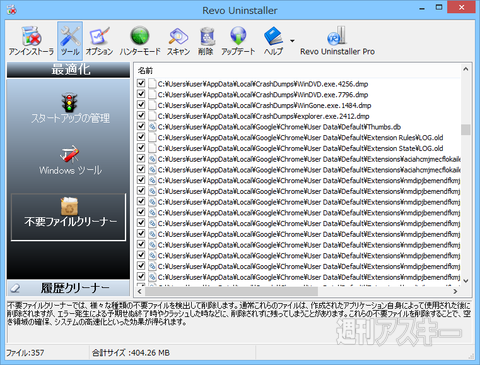The width and height of the screenshot is (480, 365).
Task: Click the Revo Uninstaller title bar app icon
Action: [12, 10]
